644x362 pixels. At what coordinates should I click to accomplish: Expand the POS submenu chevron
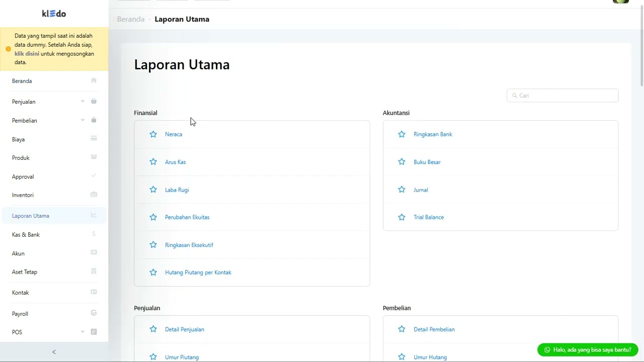click(x=83, y=332)
